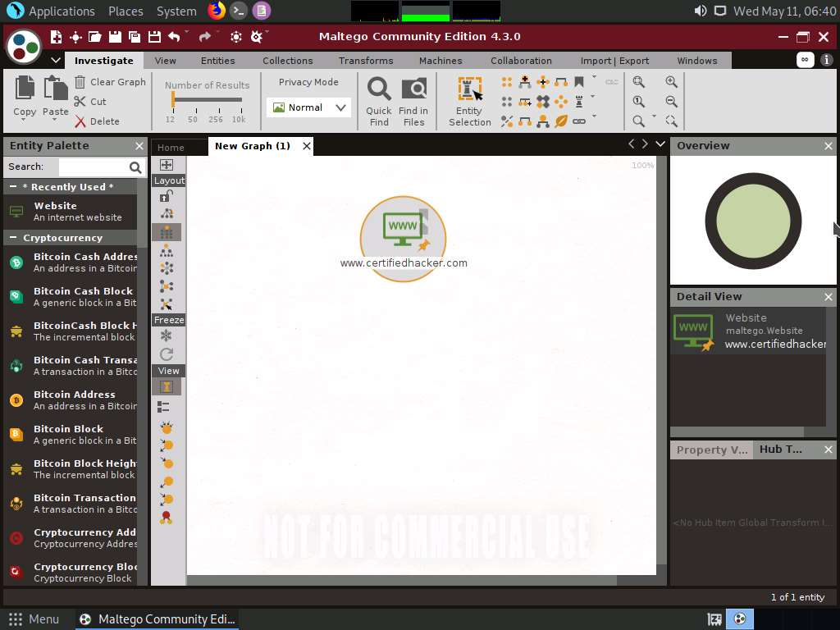Toggle the Organic layout mode button
Viewport: 840px width, 630px height.
tap(167, 286)
